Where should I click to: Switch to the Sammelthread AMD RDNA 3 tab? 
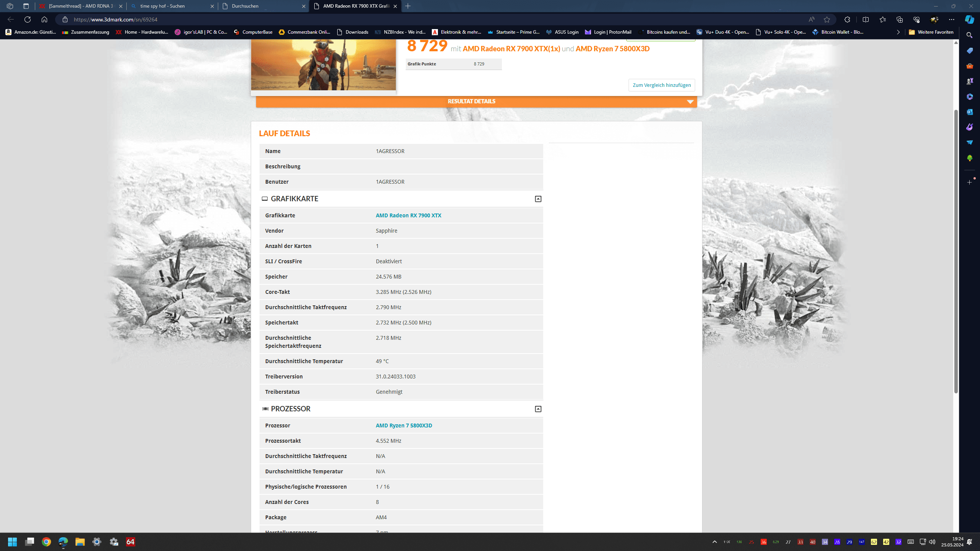[80, 6]
